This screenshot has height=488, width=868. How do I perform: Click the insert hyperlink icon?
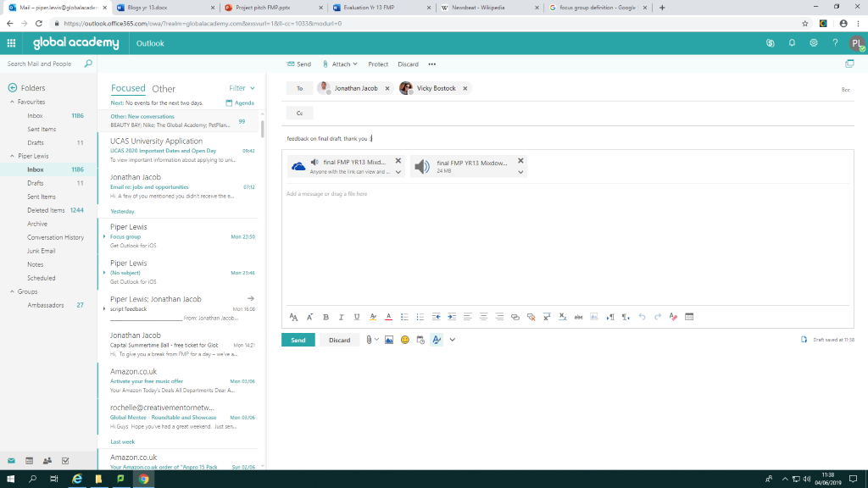click(515, 317)
